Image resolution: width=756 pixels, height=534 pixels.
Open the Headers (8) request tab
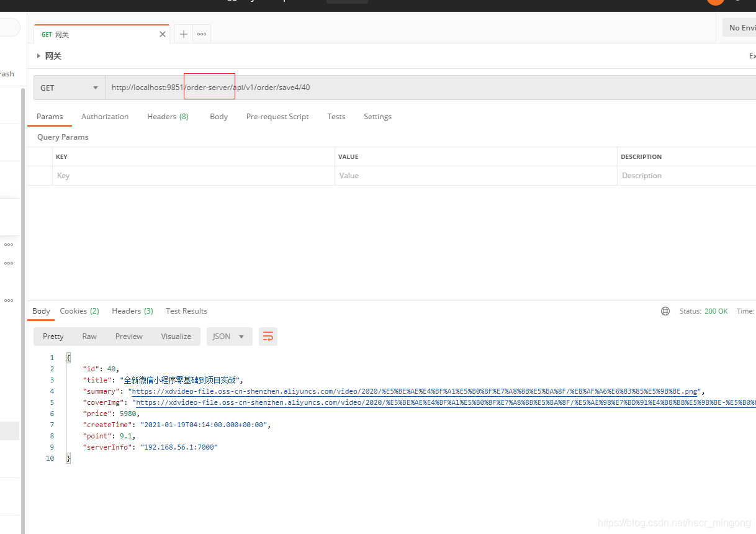pos(168,117)
